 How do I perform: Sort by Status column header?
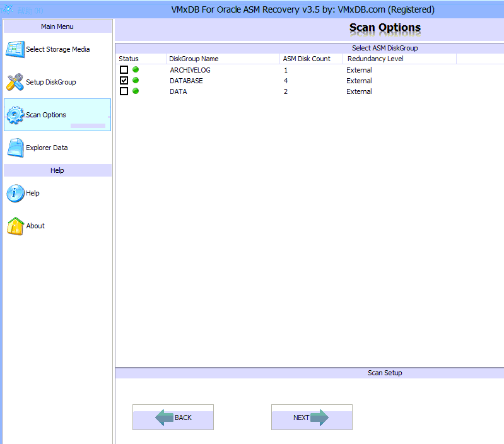[x=141, y=59]
